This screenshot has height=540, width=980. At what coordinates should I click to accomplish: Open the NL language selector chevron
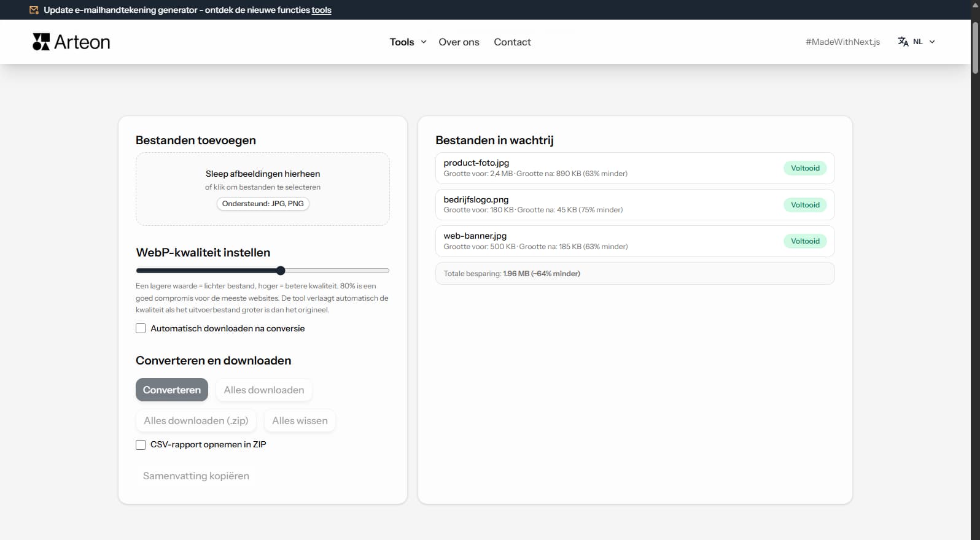[x=932, y=42]
